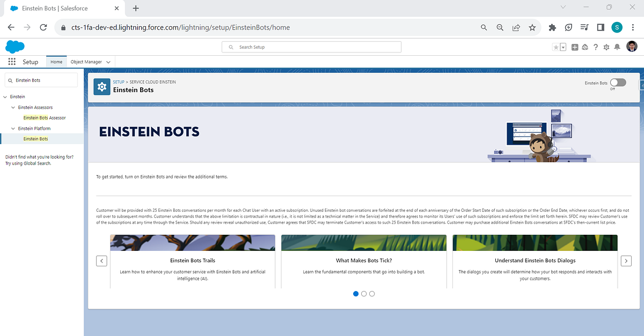
Task: Advance the carousel with the right arrow
Action: 626,260
